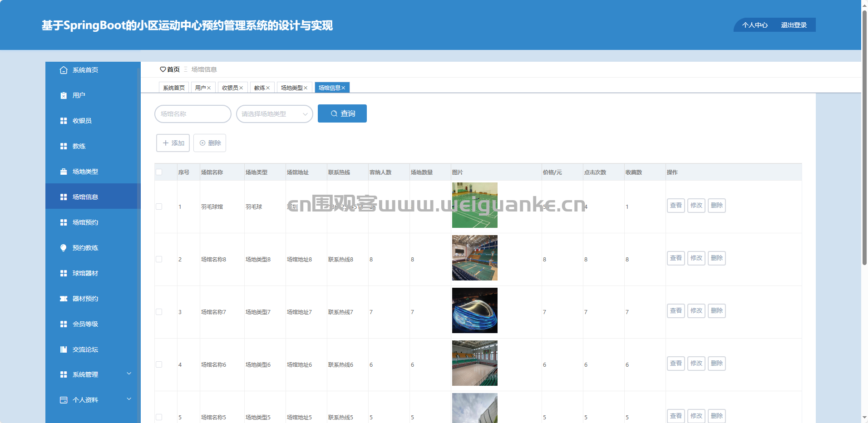Click the 首页 breadcrumb link
Viewport: 868px width, 423px height.
coord(173,69)
